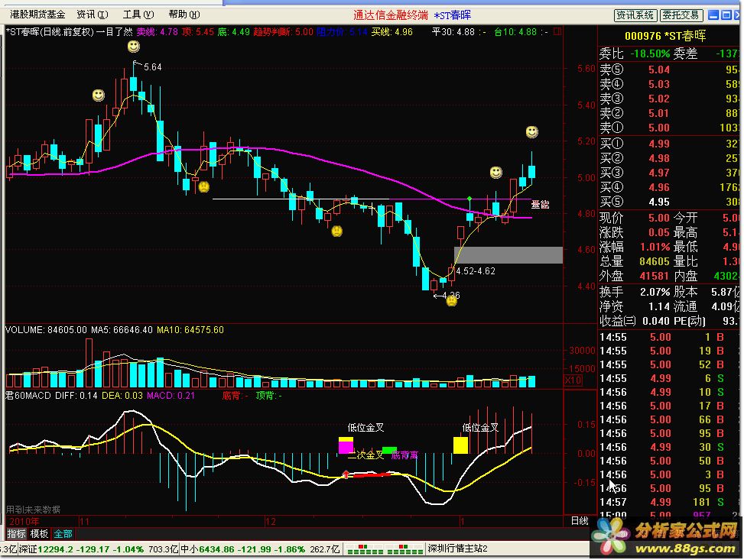Click the 委托交易 button
744x560 pixels.
point(681,15)
